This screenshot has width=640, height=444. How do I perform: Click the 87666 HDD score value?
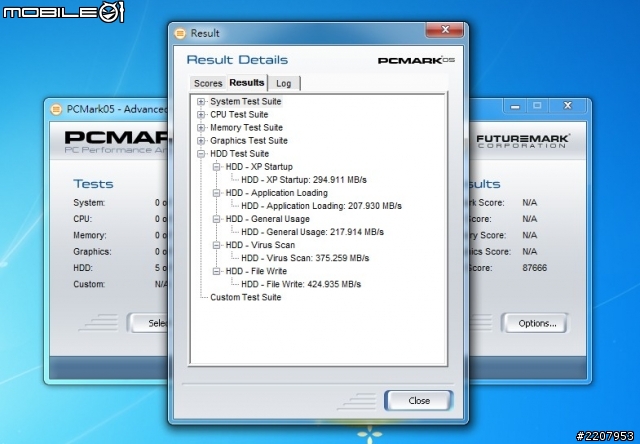click(535, 268)
